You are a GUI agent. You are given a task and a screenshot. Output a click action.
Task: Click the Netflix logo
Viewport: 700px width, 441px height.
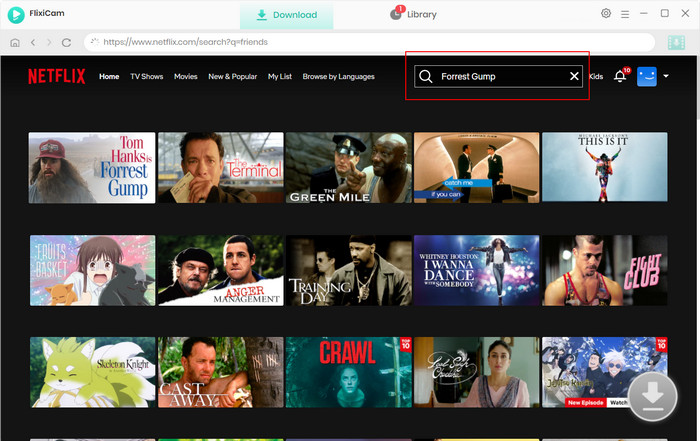[x=57, y=76]
